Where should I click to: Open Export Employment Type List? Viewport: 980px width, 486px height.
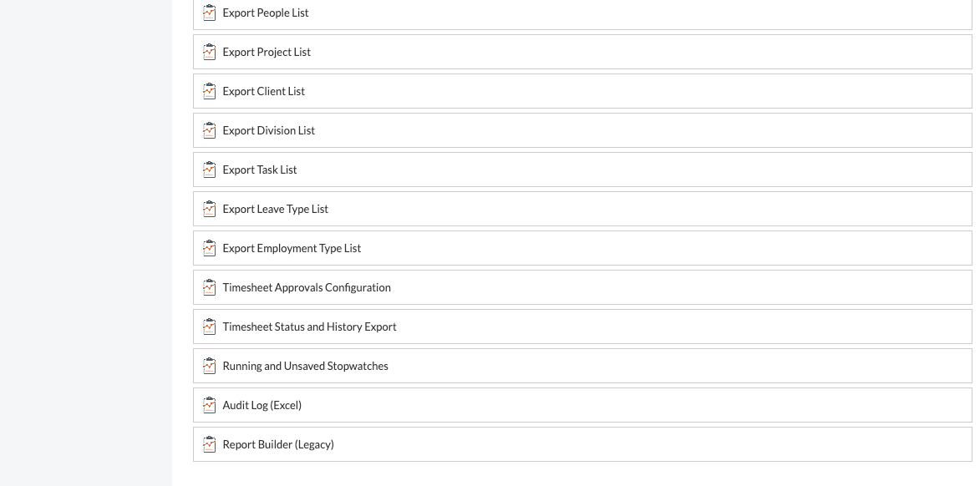[x=291, y=248]
